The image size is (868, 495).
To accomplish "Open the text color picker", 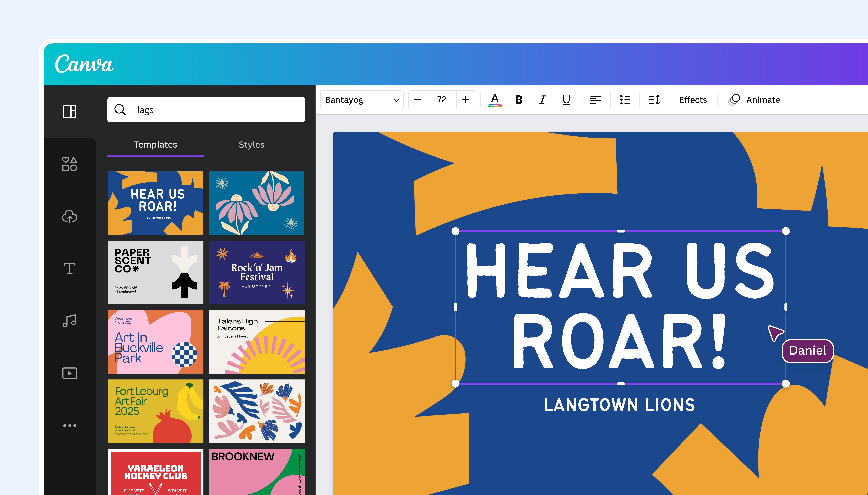I will pos(494,100).
